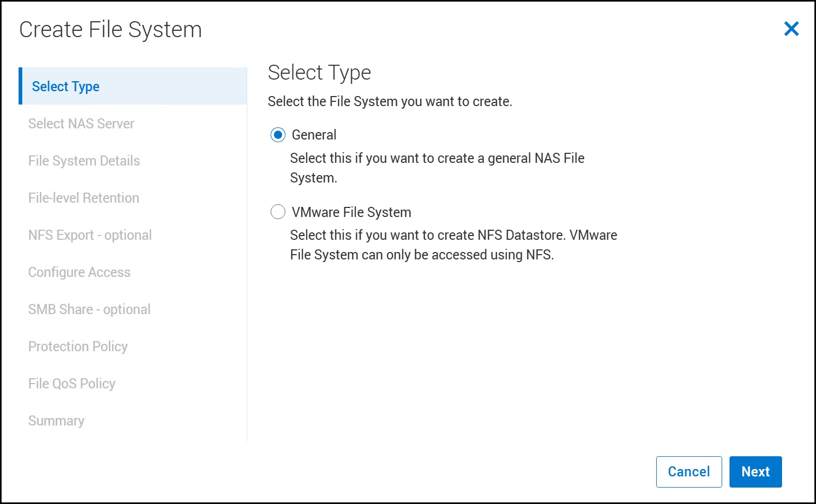The image size is (816, 504).
Task: Open the File-level Retention step
Action: pyautogui.click(x=84, y=198)
